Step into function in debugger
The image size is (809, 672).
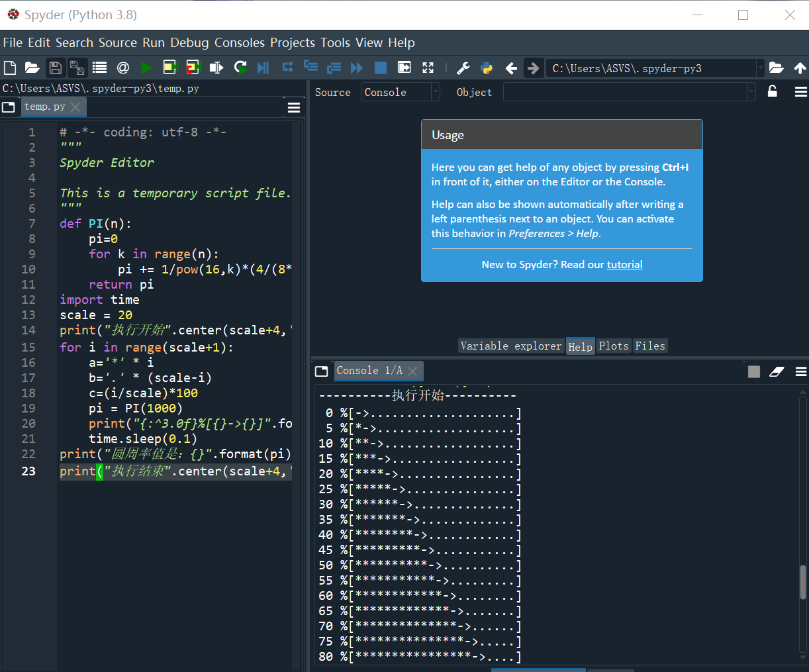point(310,66)
